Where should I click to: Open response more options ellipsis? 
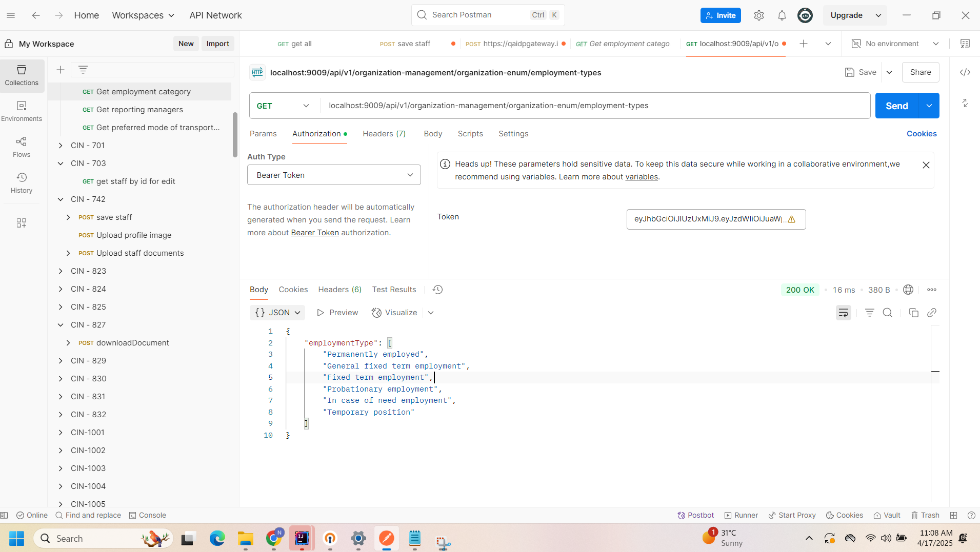pos(932,290)
